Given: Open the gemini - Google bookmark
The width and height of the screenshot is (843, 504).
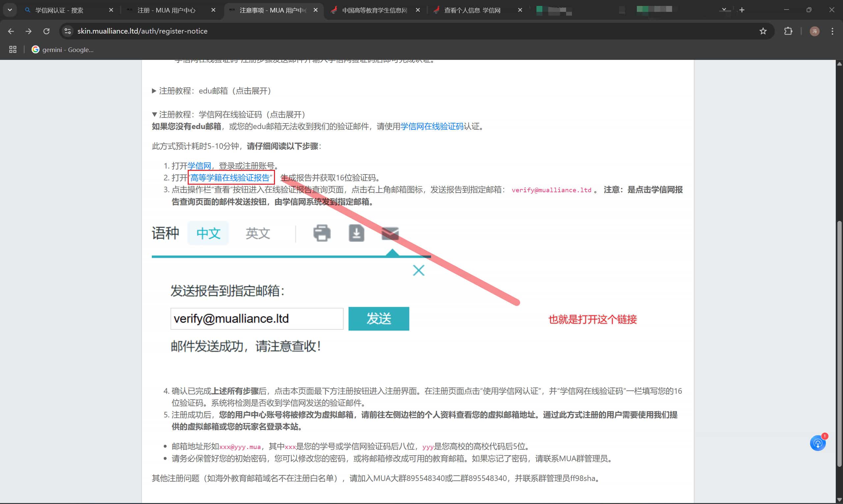Looking at the screenshot, I should click(63, 50).
